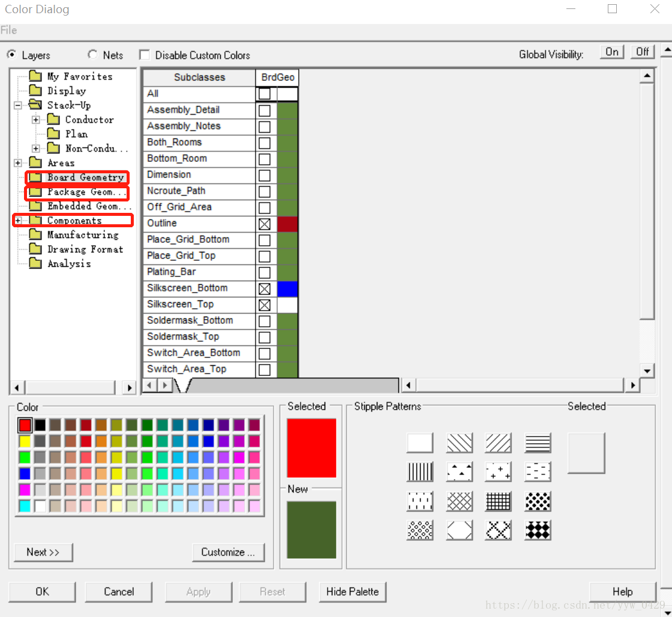Click the Manufacturing folder icon
The image size is (672, 617).
click(35, 235)
